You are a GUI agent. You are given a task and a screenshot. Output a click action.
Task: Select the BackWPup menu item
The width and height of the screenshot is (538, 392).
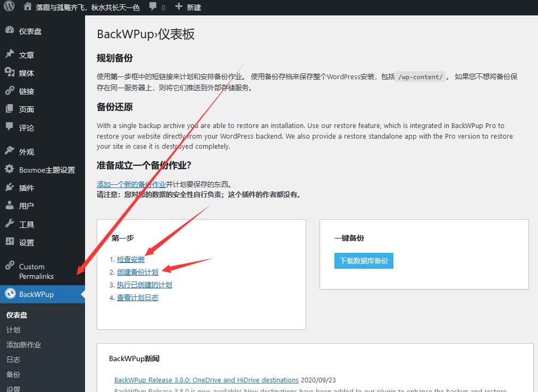tap(43, 294)
